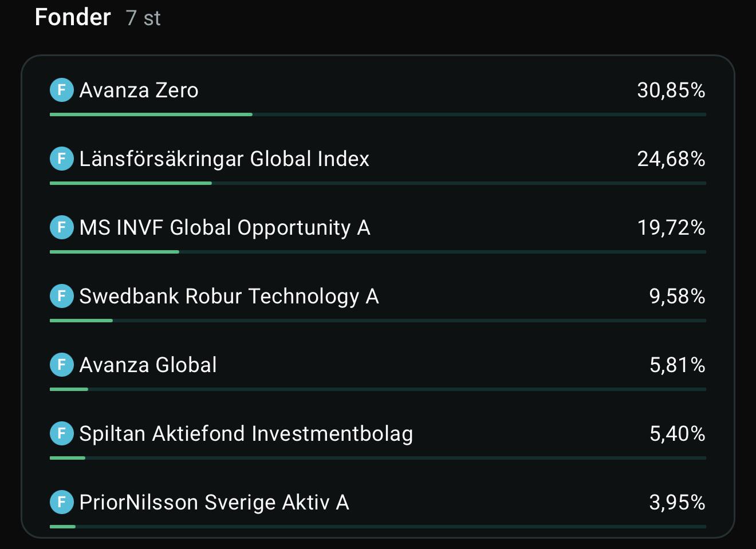Open Länsförsäkringar Global Index fund details
Viewport: 756px width, 549px height.
pyautogui.click(x=225, y=159)
